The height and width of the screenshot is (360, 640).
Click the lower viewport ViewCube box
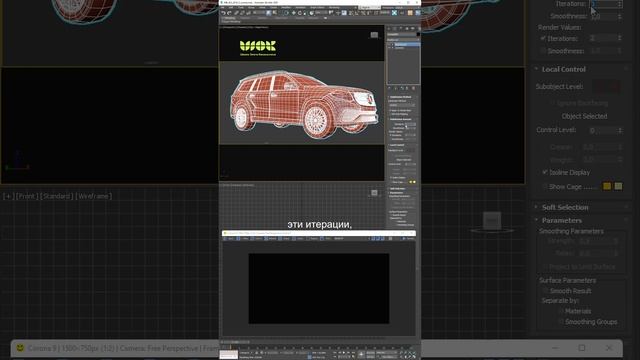tap(374, 193)
